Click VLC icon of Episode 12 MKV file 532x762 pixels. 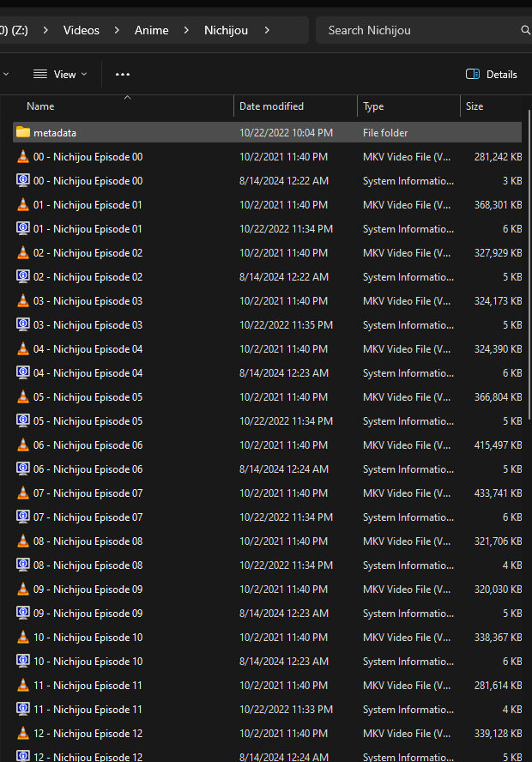tap(23, 734)
